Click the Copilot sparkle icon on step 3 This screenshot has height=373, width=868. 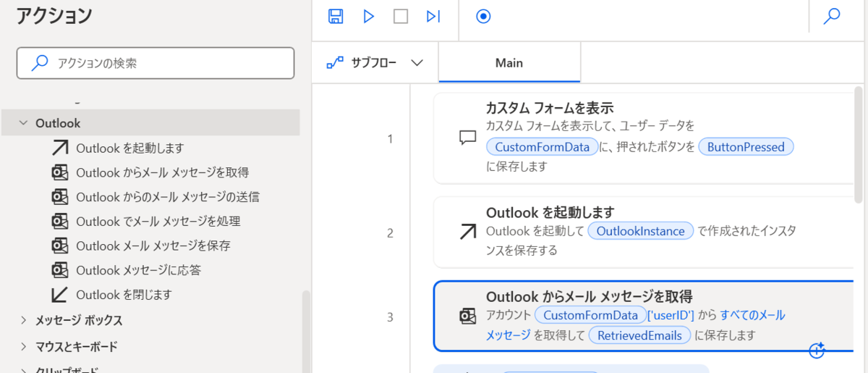click(817, 351)
